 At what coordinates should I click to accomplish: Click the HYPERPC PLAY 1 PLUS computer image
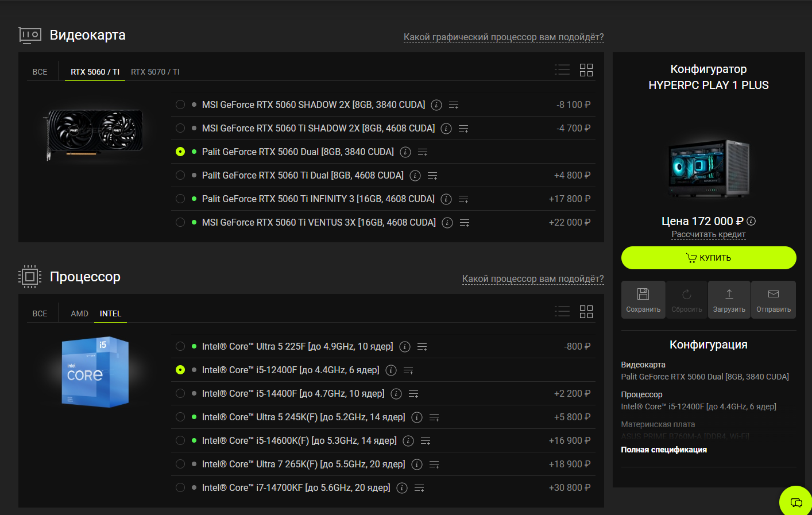point(709,169)
